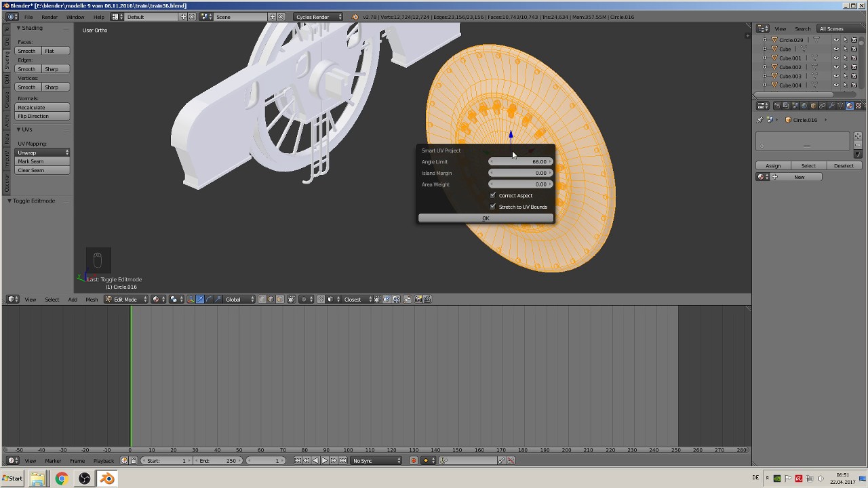Confirm Smart UV Project with OK
868x488 pixels.
click(x=486, y=218)
